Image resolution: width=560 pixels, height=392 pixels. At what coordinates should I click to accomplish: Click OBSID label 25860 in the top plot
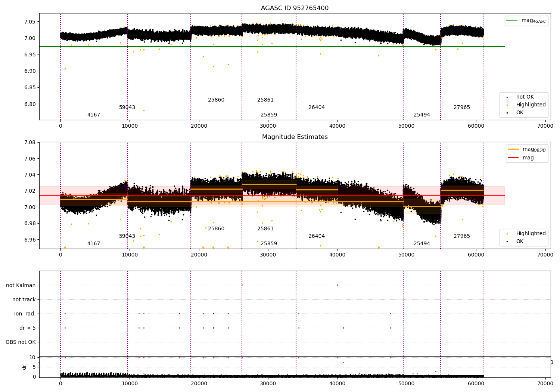pos(216,100)
